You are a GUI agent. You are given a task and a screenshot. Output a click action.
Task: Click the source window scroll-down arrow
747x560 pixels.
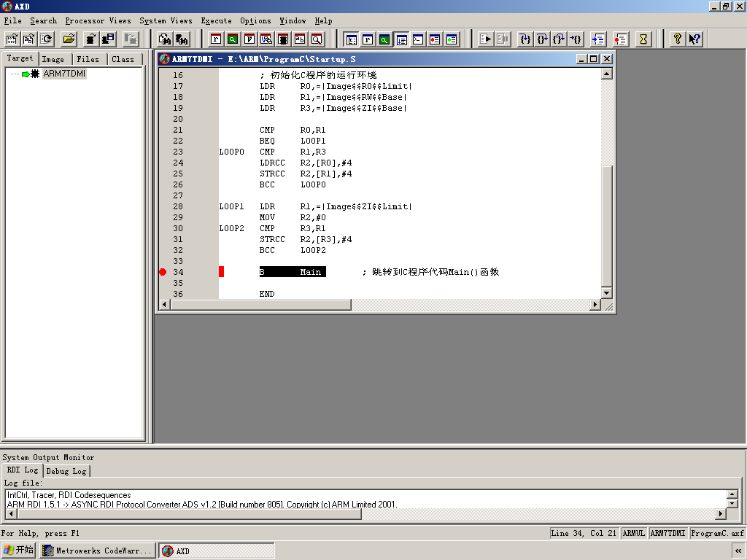tap(606, 293)
